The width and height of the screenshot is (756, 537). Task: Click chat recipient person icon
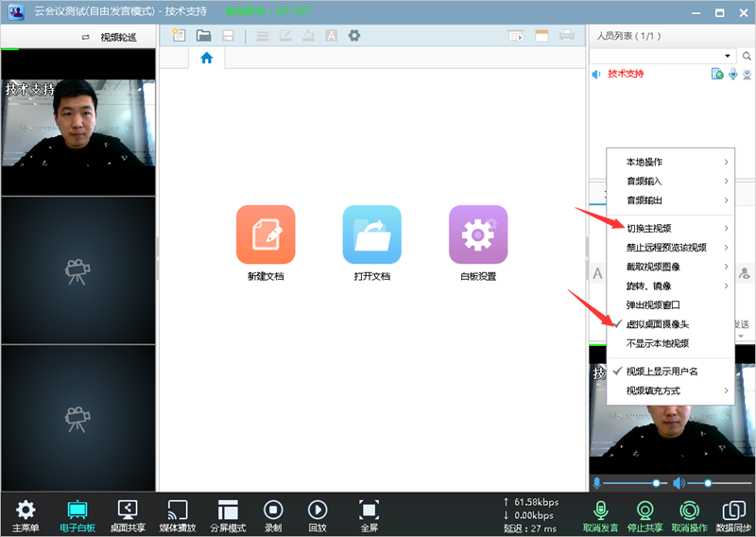click(x=745, y=273)
